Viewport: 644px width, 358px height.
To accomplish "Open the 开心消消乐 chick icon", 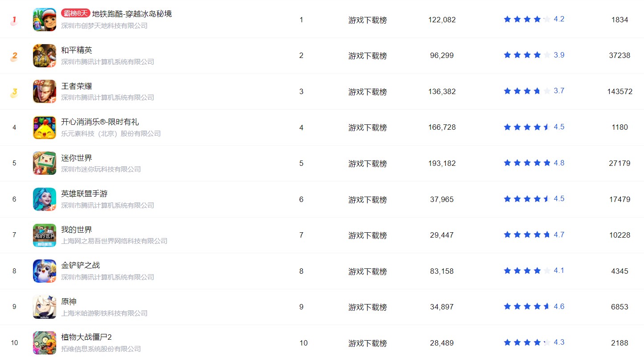I will pos(45,128).
